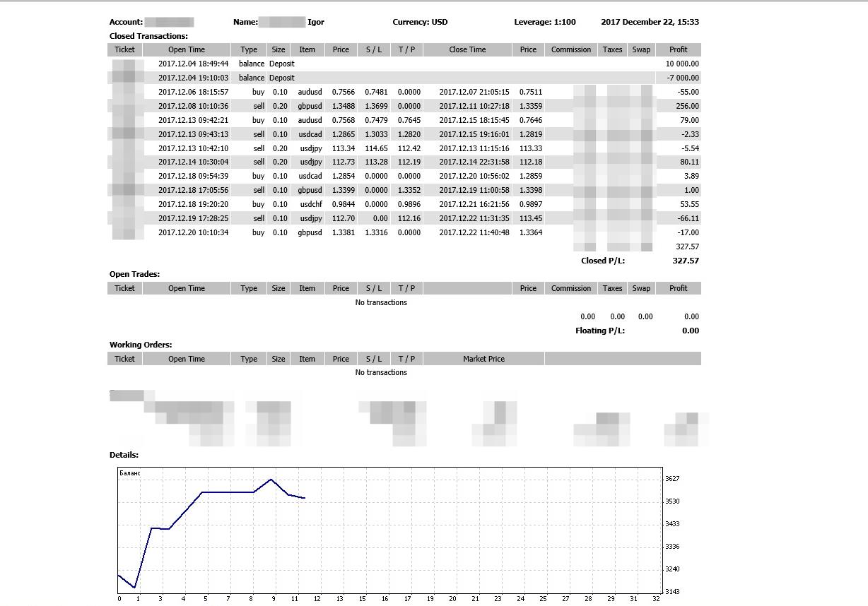The height and width of the screenshot is (606, 868).
Task: Click the 'Open Trades:' section heading
Action: [x=134, y=274]
